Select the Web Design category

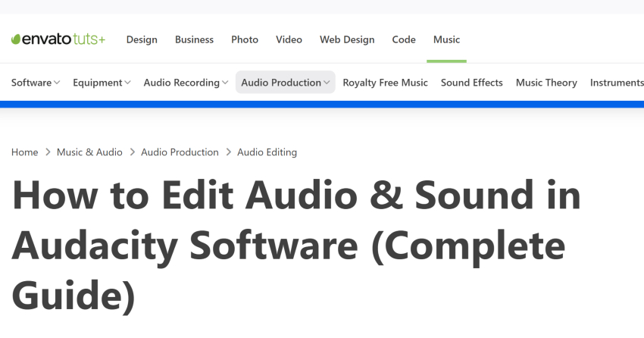[x=347, y=39]
